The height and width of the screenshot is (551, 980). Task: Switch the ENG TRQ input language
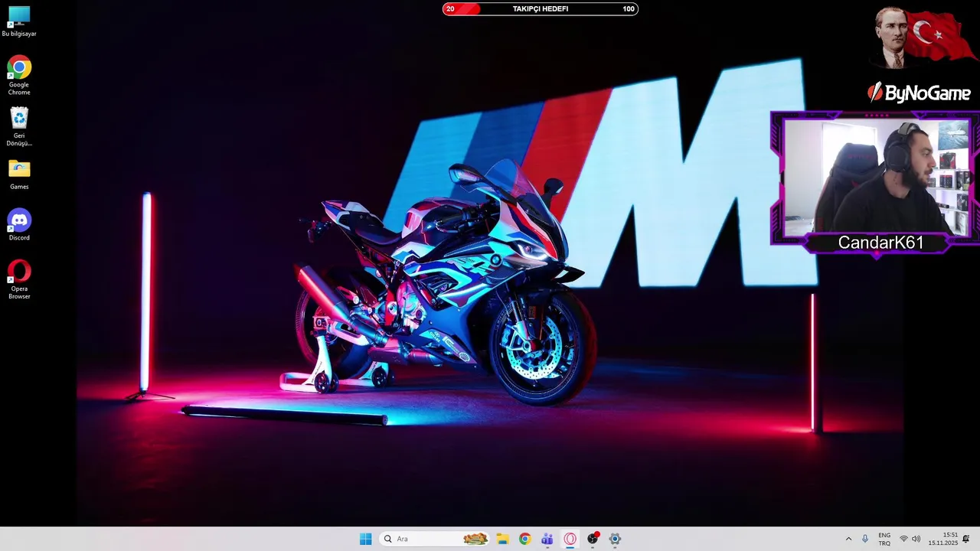pos(884,539)
